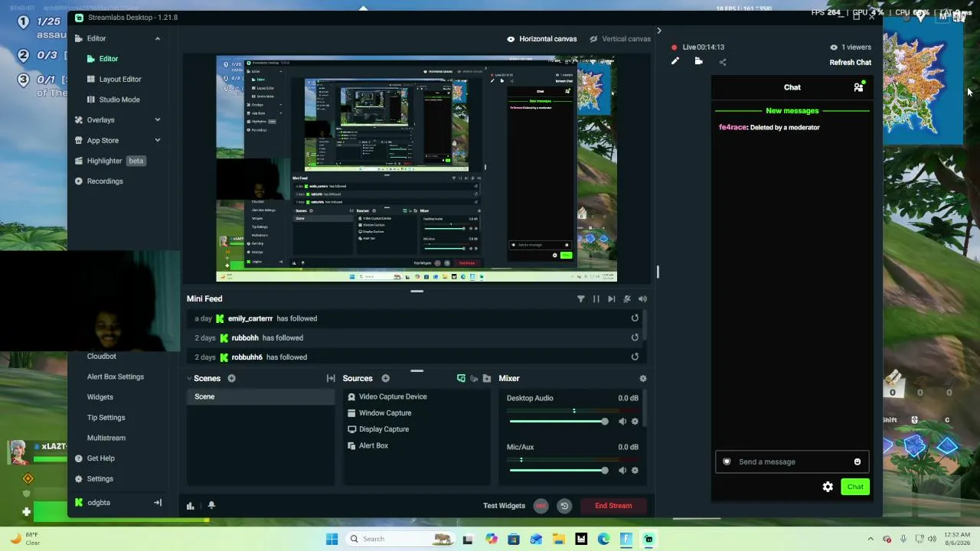Open Layout Editor
The image size is (980, 551).
pyautogui.click(x=119, y=79)
